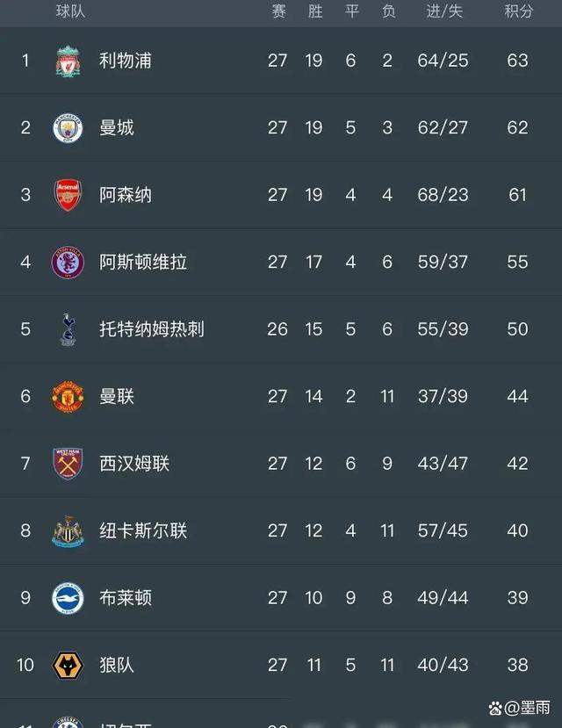Image resolution: width=562 pixels, height=728 pixels.
Task: Click the Newcastle United club crest
Action: (68, 530)
